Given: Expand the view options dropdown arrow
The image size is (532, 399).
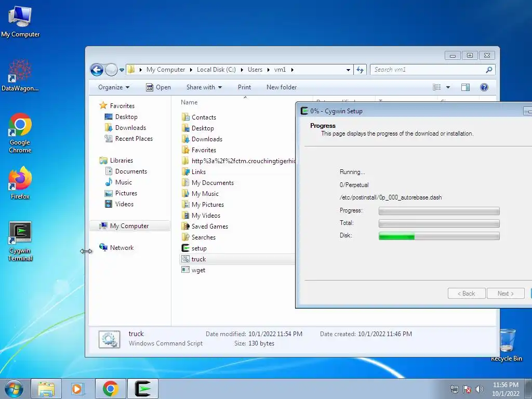Looking at the screenshot, I should tap(448, 87).
